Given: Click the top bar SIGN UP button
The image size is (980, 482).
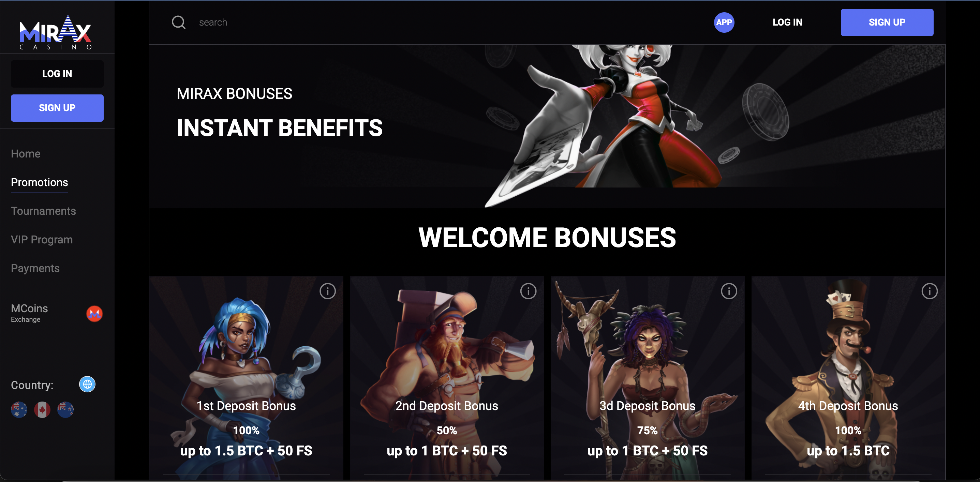Looking at the screenshot, I should coord(887,22).
